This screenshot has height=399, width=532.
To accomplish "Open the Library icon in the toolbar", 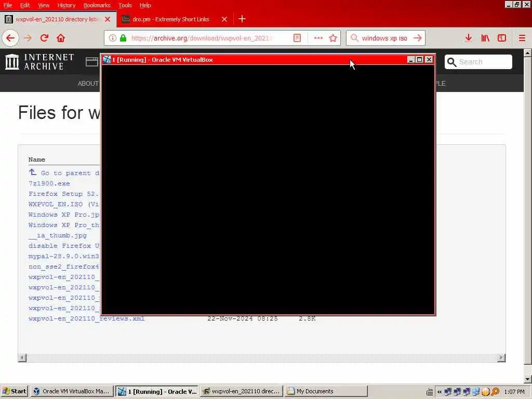I will click(x=485, y=38).
